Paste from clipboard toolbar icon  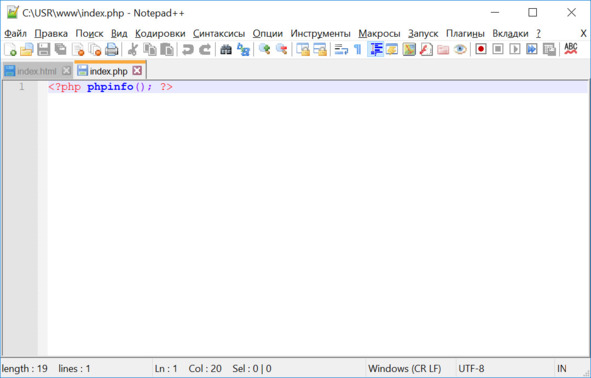coord(167,49)
